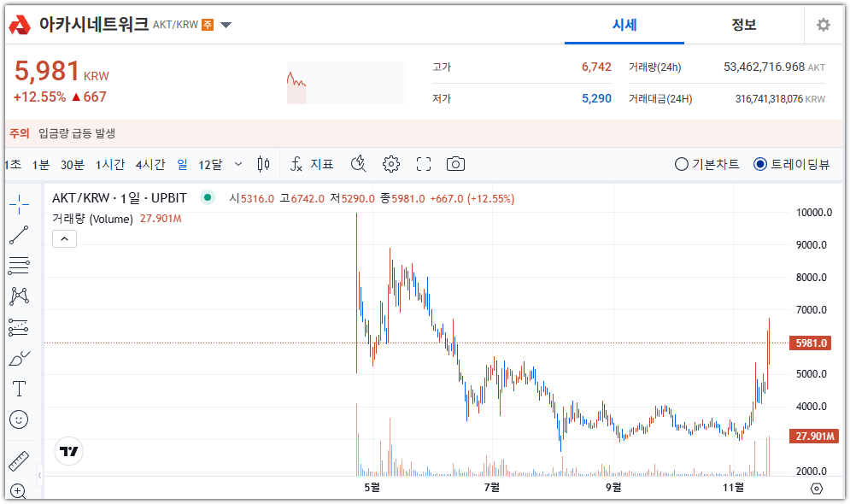Select the 기본차트 radio option
The width and height of the screenshot is (850, 504).
click(x=706, y=164)
